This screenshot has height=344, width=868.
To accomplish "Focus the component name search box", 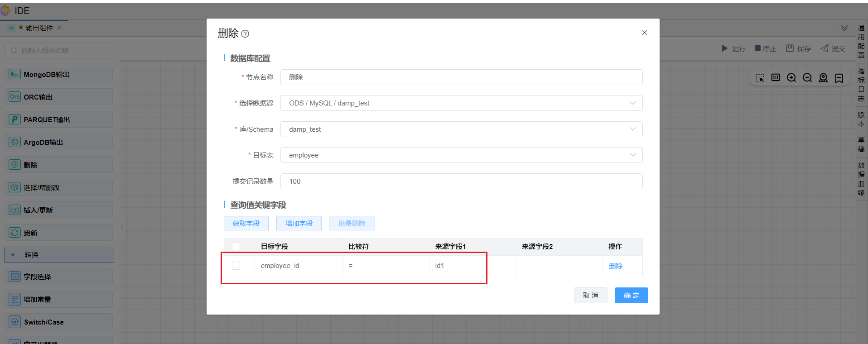I will 59,51.
